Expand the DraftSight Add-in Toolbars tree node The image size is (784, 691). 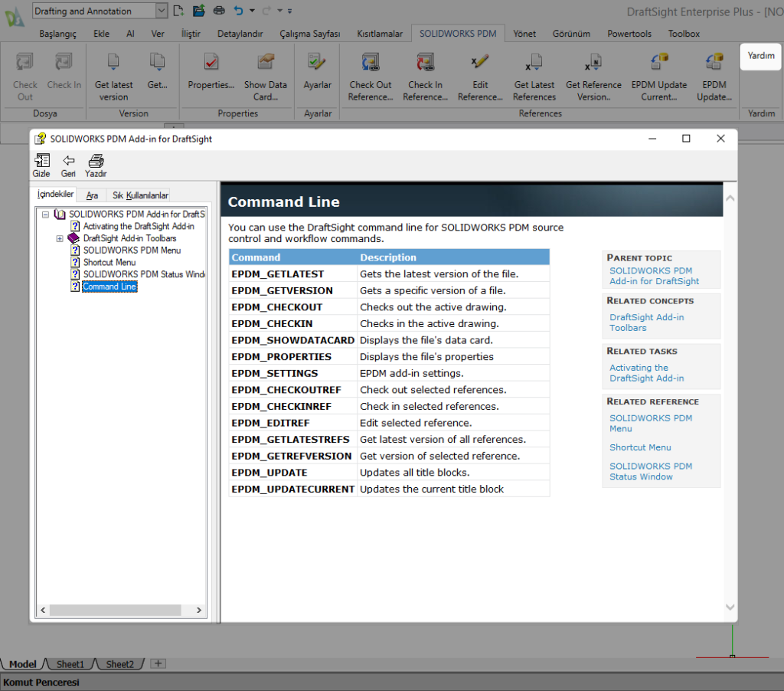pos(60,238)
